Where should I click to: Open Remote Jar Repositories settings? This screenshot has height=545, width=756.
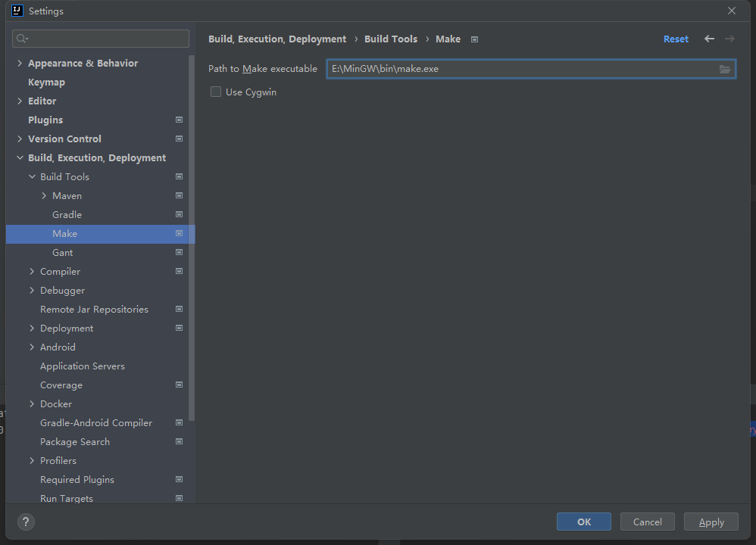point(94,310)
